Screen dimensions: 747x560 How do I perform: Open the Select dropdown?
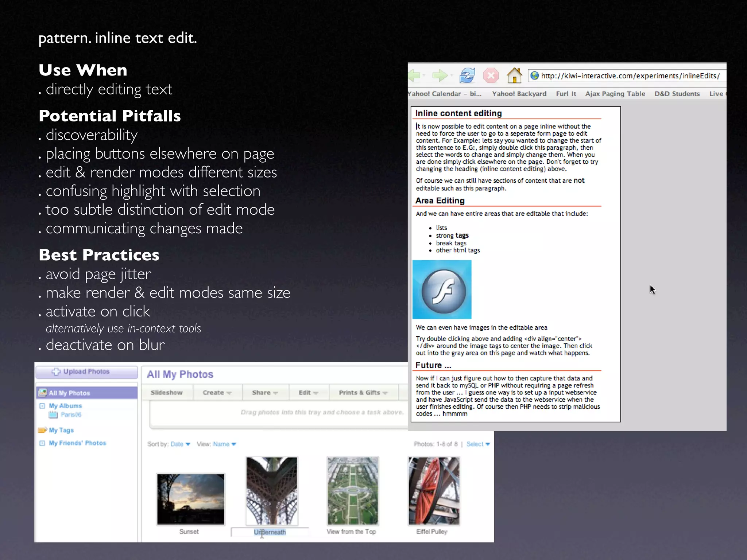coord(478,444)
